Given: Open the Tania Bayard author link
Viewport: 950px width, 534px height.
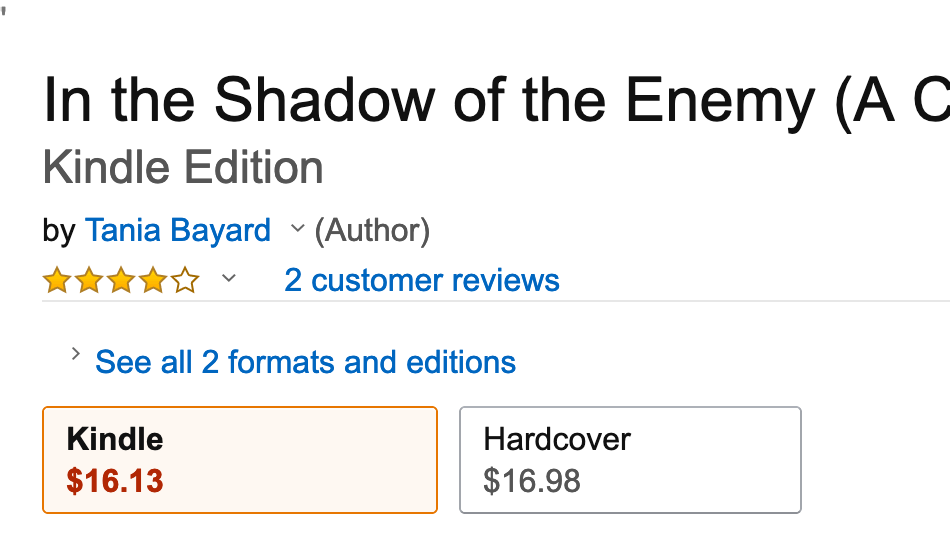Looking at the screenshot, I should 178,231.
